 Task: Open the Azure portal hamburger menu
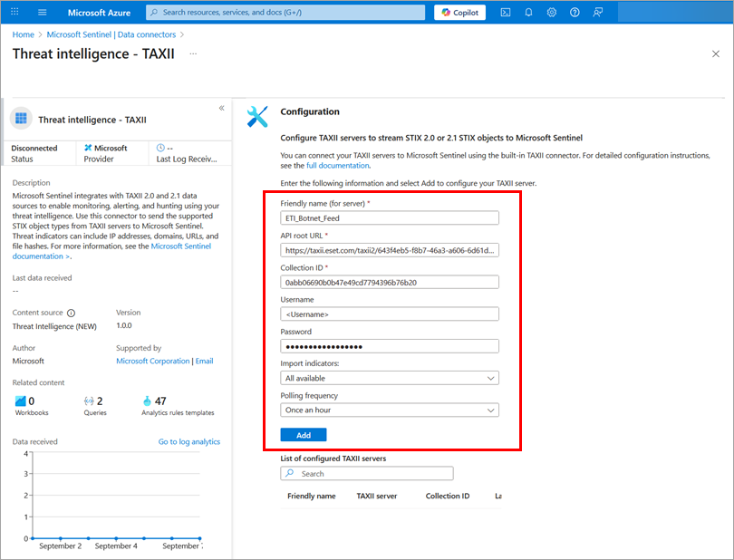click(x=43, y=13)
